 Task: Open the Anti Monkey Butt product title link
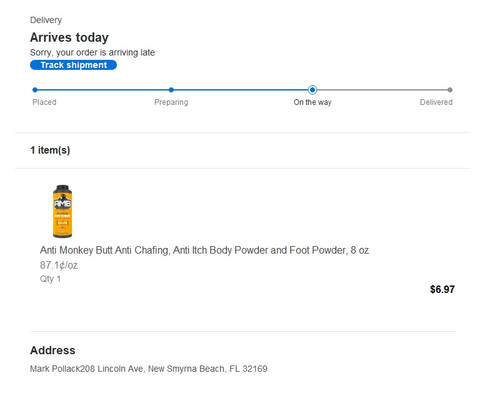pos(204,250)
